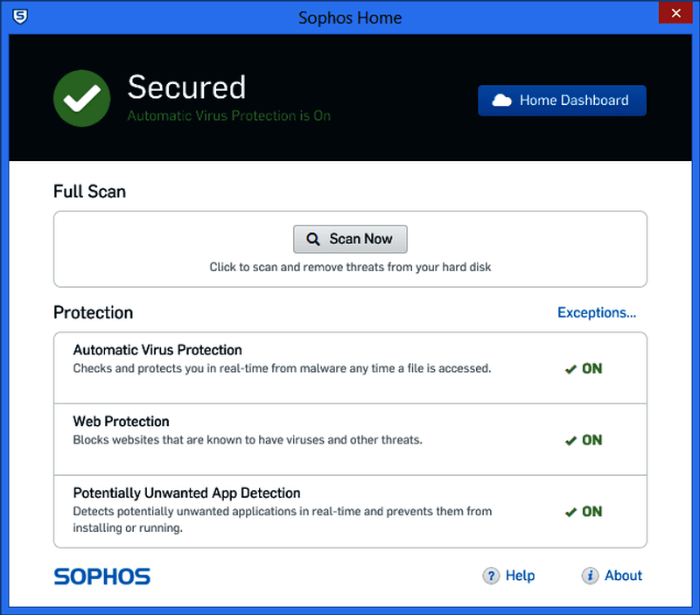Click the SOPHOS logo at bottom
The image size is (700, 615).
click(102, 577)
